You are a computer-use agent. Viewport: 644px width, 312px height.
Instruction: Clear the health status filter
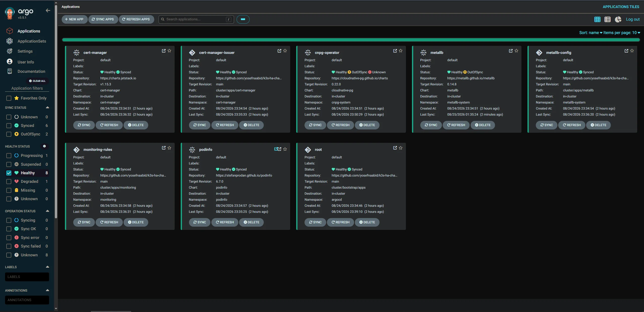tap(44, 146)
